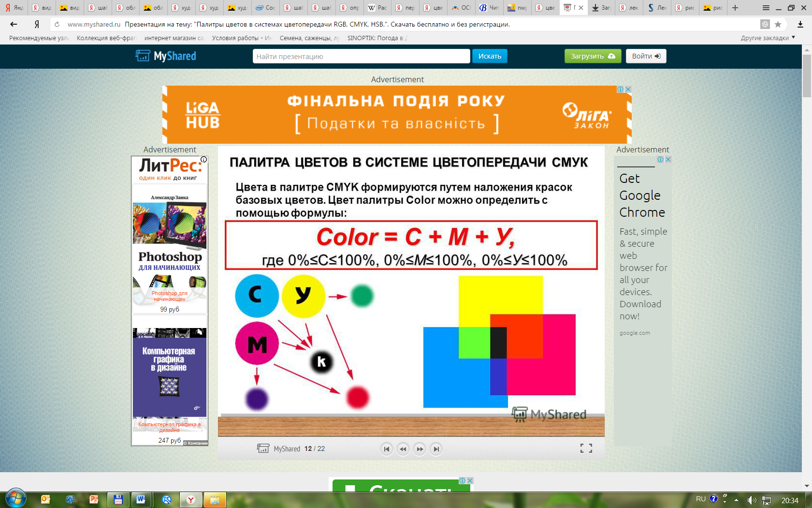Switch to the Чит tab
The image size is (812, 508).
click(489, 8)
